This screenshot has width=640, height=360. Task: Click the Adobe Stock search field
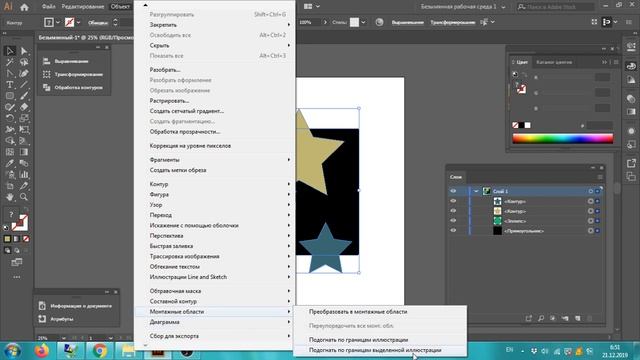[x=555, y=7]
